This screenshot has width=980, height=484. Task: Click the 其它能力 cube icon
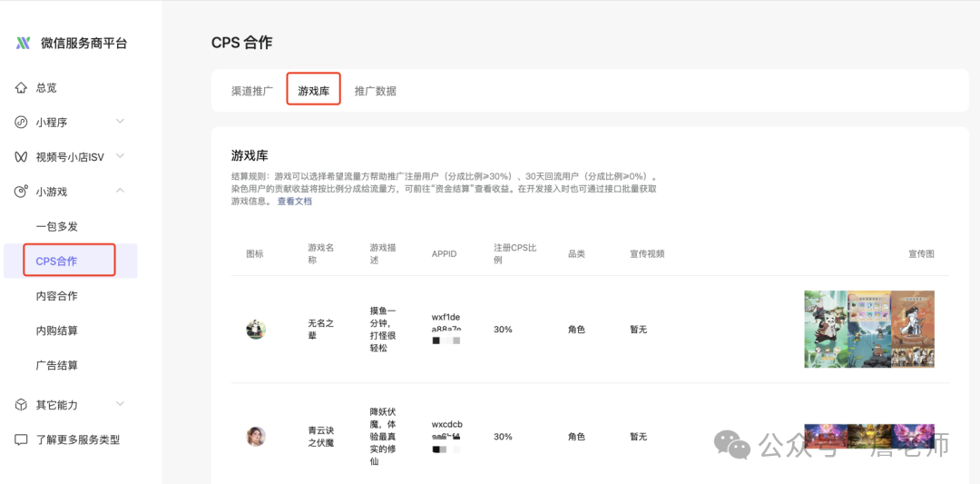pos(21,405)
